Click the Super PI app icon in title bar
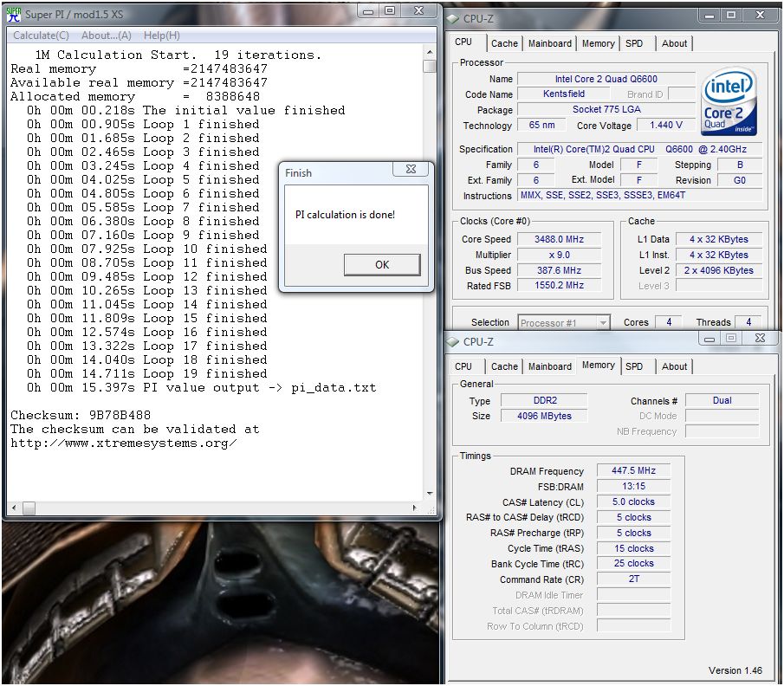 point(14,15)
